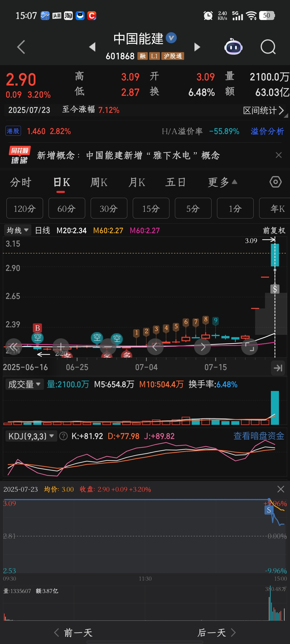Enter fullscreen chart with corner-bracket button
The image size is (290, 644).
pos(249,347)
